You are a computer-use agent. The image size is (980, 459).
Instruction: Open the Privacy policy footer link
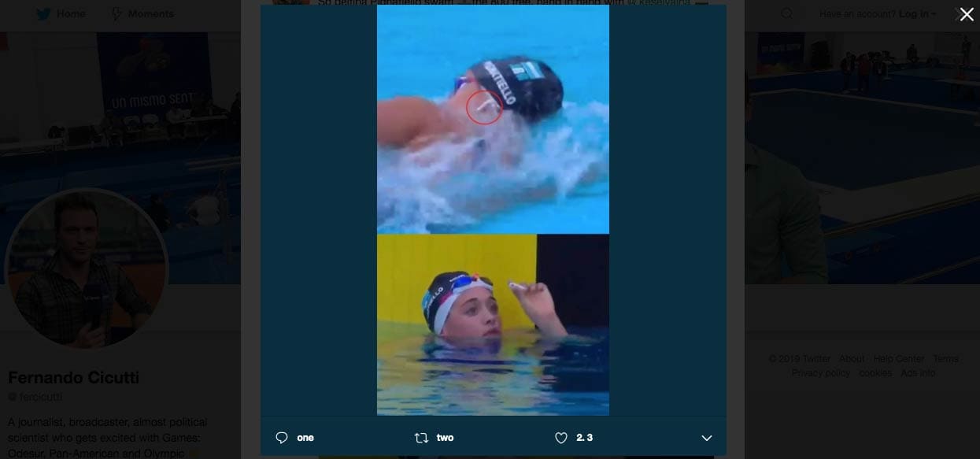(x=821, y=373)
